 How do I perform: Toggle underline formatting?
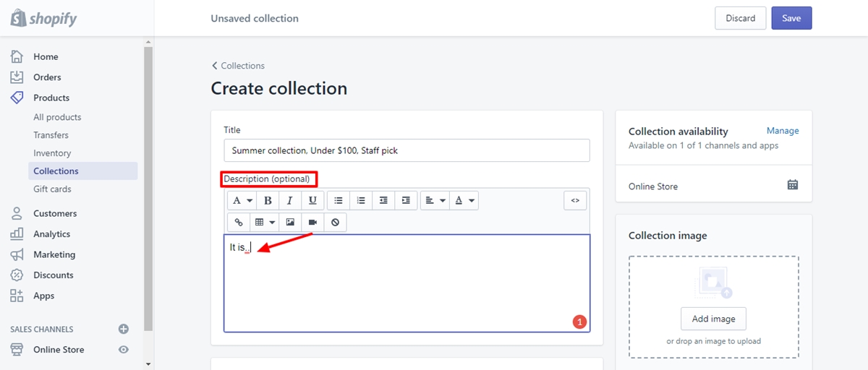point(312,200)
